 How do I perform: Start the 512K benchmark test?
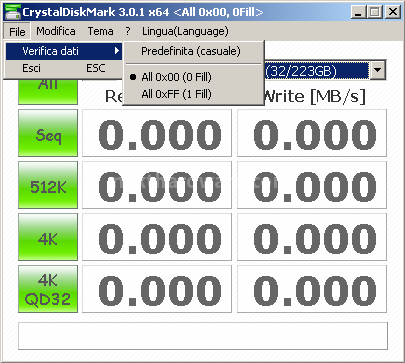tap(48, 185)
